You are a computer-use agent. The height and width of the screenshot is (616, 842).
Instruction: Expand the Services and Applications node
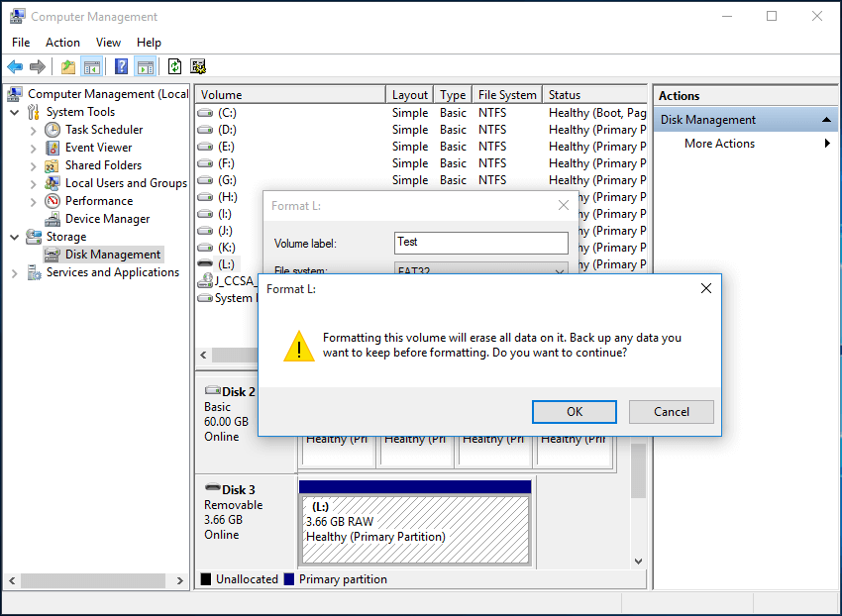(13, 271)
